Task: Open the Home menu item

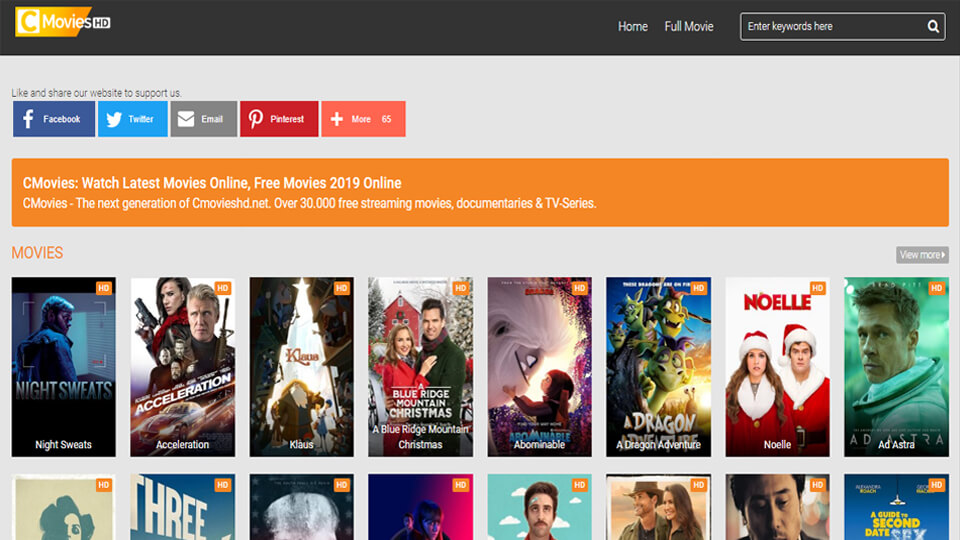Action: coord(632,26)
